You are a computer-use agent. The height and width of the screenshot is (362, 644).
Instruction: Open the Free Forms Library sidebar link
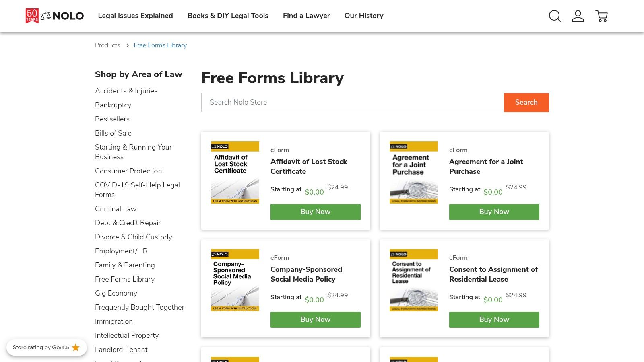(124, 279)
